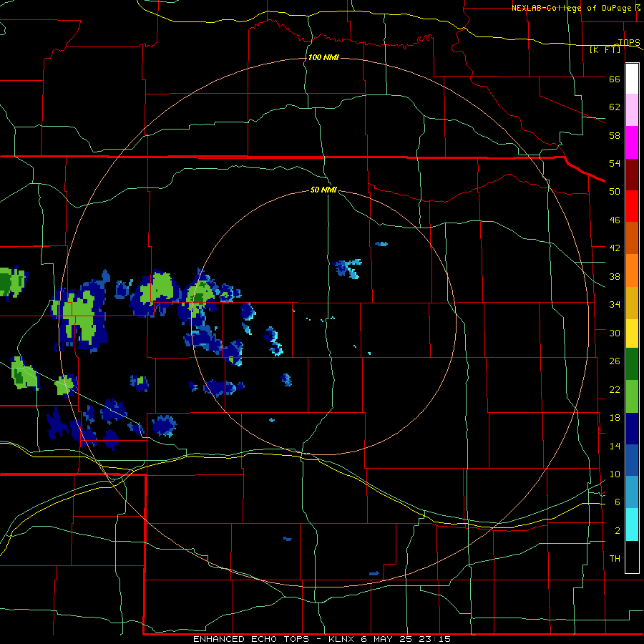Click the legend value '26'
This screenshot has height=644, width=644.
[615, 361]
